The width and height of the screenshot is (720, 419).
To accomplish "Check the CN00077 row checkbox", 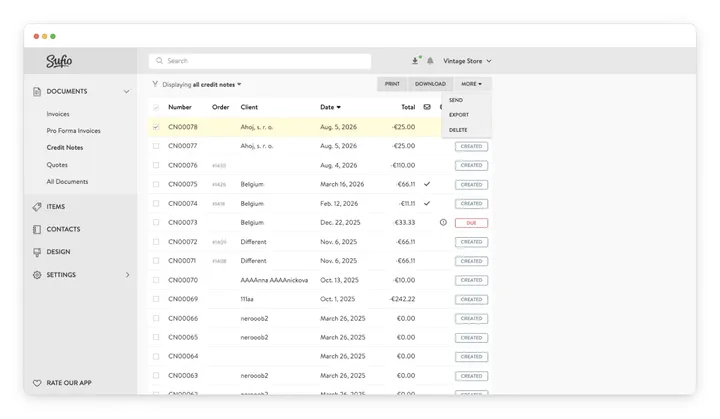I will (156, 146).
